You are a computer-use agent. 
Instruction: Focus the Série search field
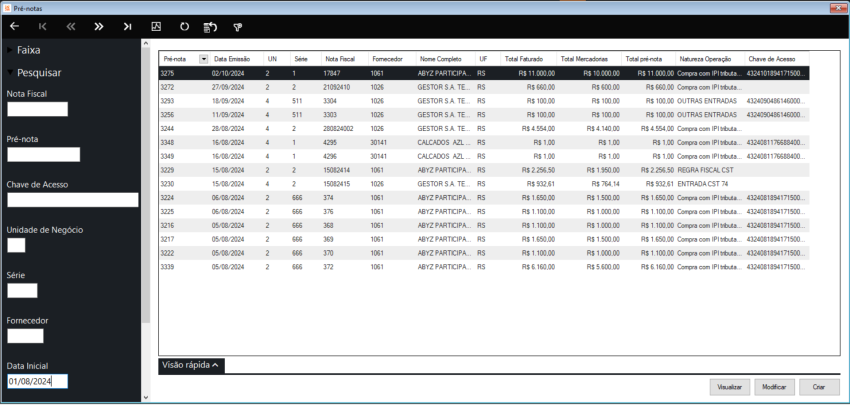click(x=22, y=291)
